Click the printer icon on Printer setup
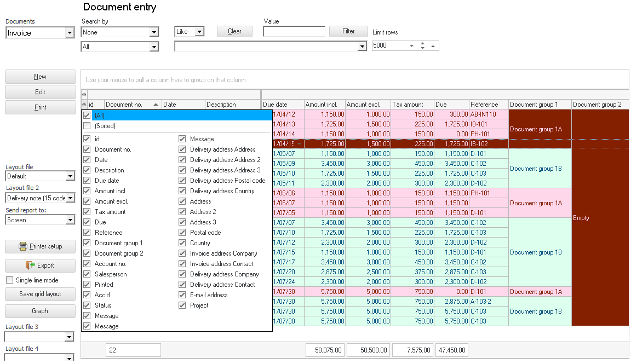This screenshot has height=364, width=631. pyautogui.click(x=23, y=246)
